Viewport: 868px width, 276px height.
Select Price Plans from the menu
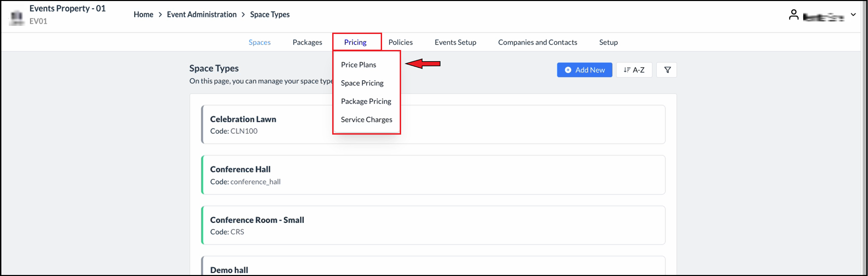pos(358,65)
